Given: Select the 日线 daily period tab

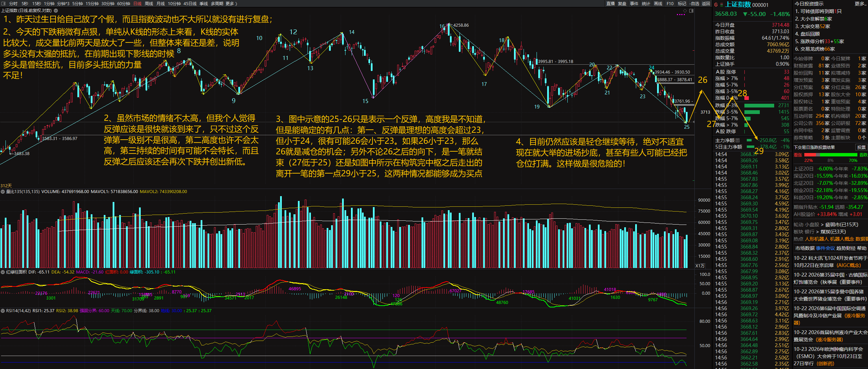Looking at the screenshot, I should tap(137, 3).
